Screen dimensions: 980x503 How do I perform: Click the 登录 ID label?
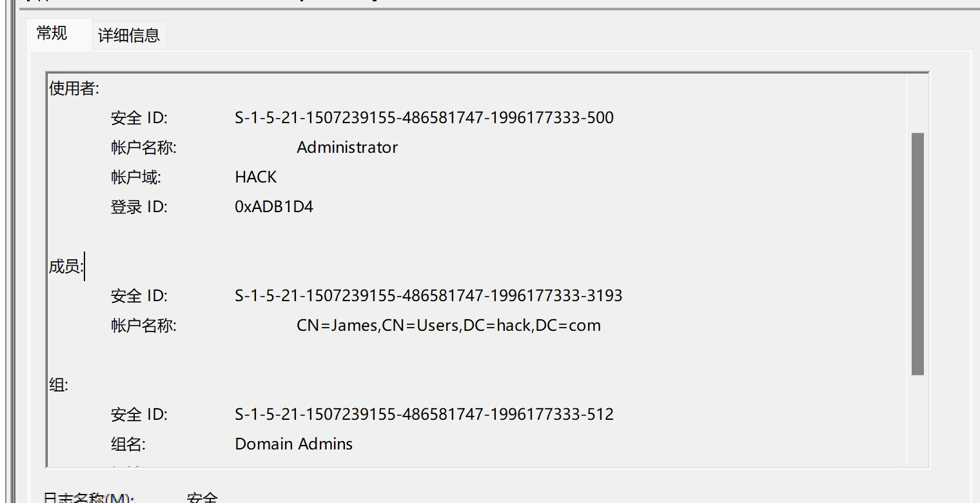[139, 207]
